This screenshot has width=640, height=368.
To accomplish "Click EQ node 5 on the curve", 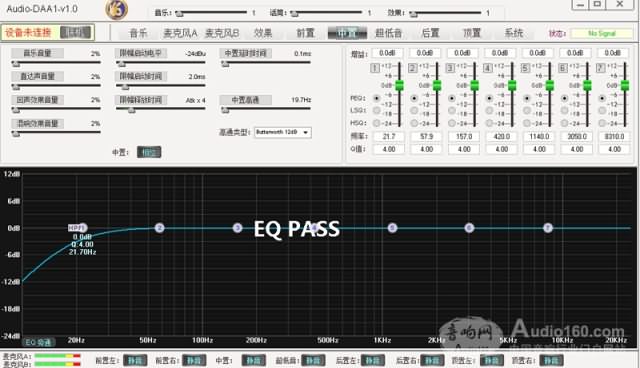I will coord(392,228).
